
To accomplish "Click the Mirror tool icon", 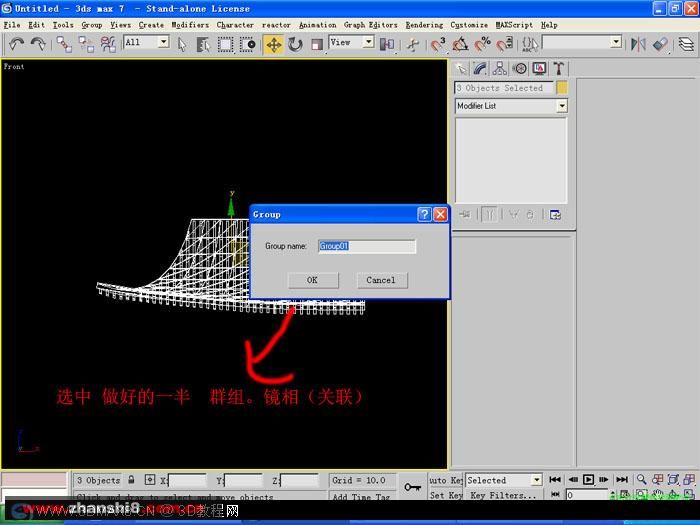I will pyautogui.click(x=638, y=44).
